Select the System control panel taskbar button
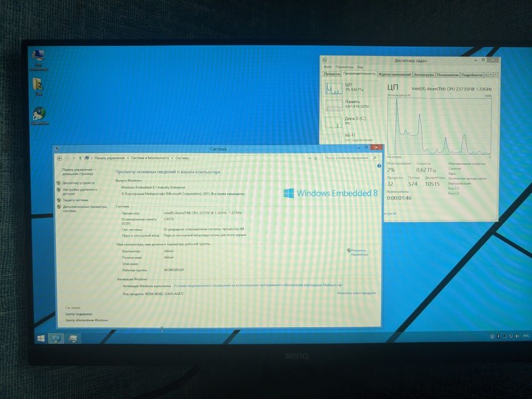 coord(56,339)
